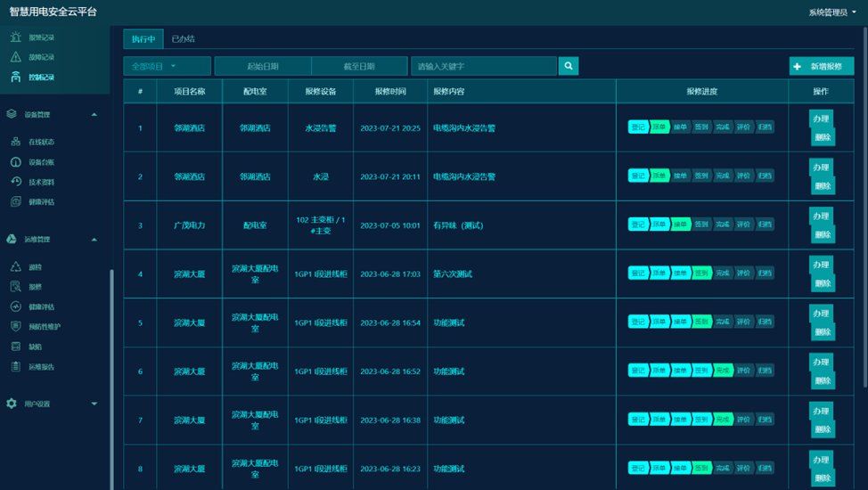This screenshot has width=868, height=490.
Task: Click 删除 in the 2023-07-21 20:11 row
Action: click(823, 186)
